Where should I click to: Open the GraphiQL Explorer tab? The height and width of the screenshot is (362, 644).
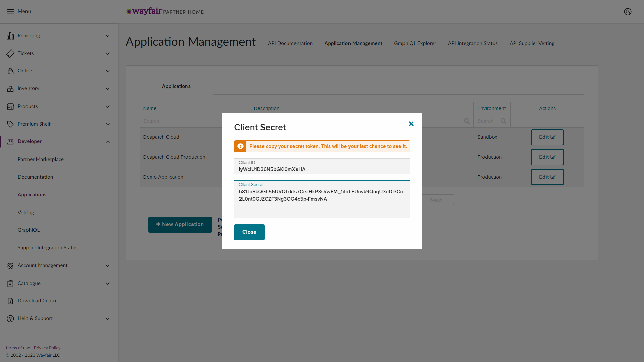point(415,43)
